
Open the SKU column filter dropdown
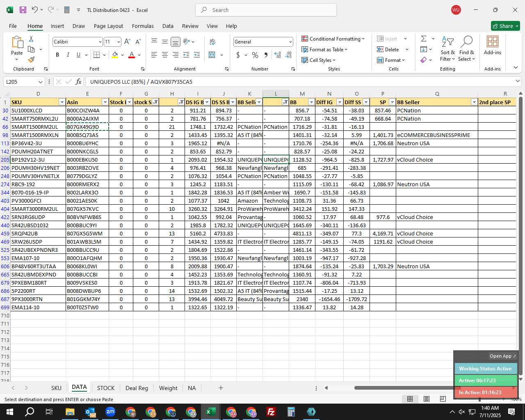tap(62, 102)
